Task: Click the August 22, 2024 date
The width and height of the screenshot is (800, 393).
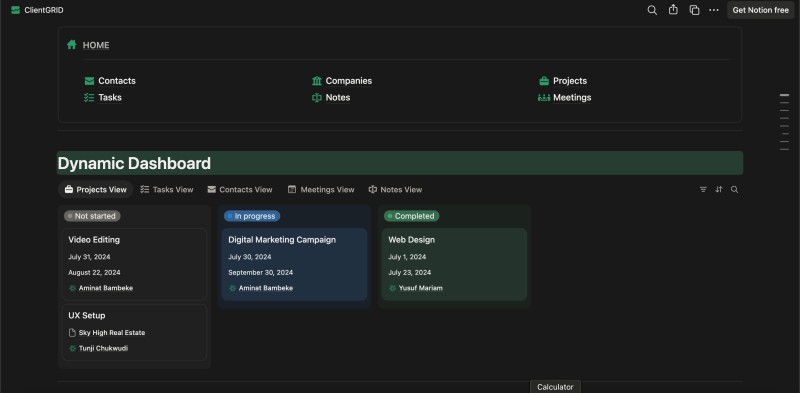Action: (x=94, y=273)
